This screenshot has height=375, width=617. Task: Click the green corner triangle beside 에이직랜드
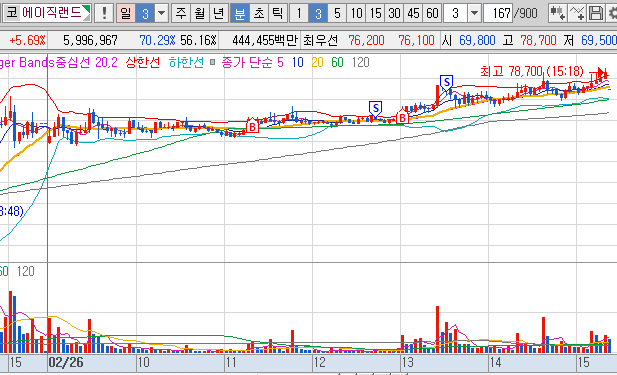coord(86,10)
